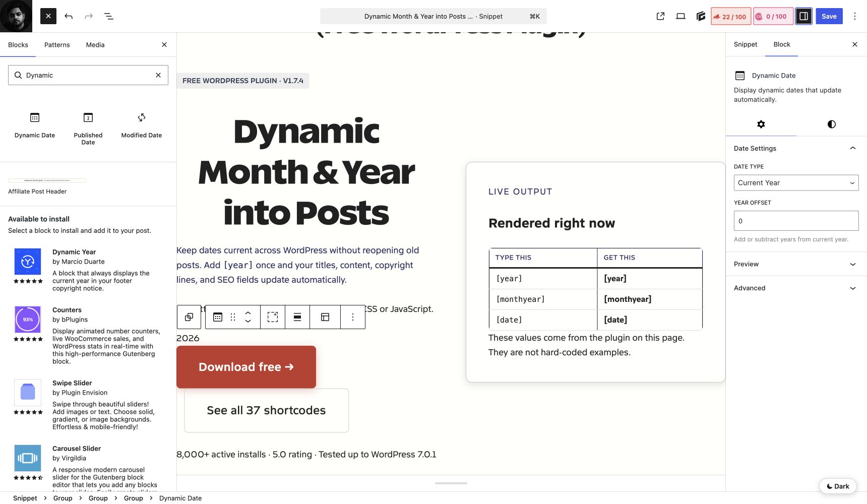
Task: Click the user avatar site icon
Action: (x=16, y=16)
